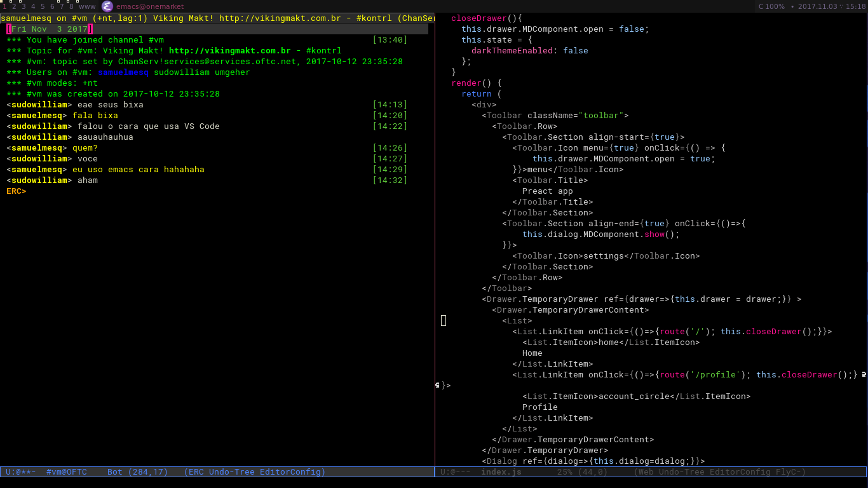Place cursor at the ERC> prompt
Viewport: 868px width, 488px height.
pyautogui.click(x=17, y=191)
